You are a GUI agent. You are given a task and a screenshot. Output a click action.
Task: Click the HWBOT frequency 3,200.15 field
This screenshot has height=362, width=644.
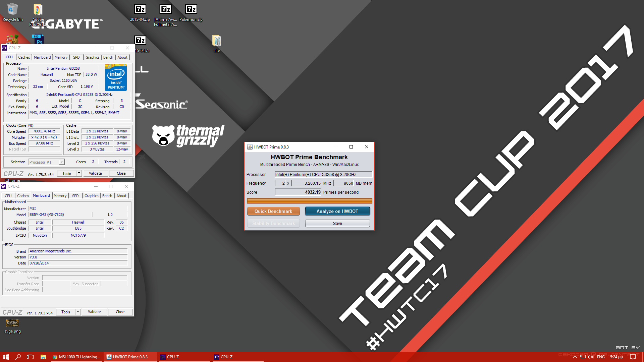(x=306, y=183)
